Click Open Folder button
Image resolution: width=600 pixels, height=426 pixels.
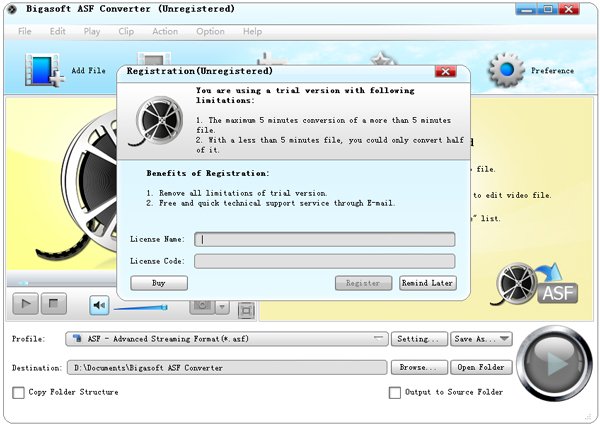481,367
